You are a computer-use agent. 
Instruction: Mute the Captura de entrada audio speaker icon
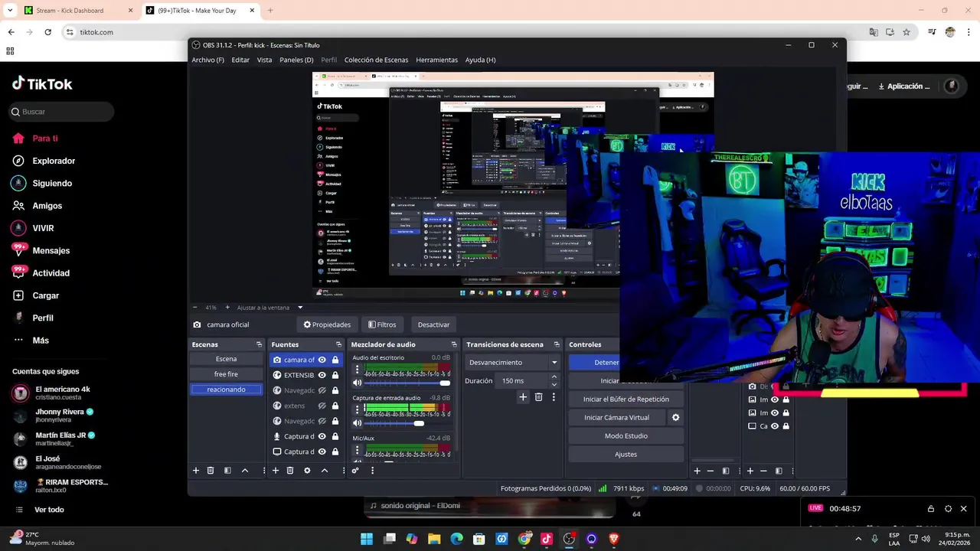357,423
